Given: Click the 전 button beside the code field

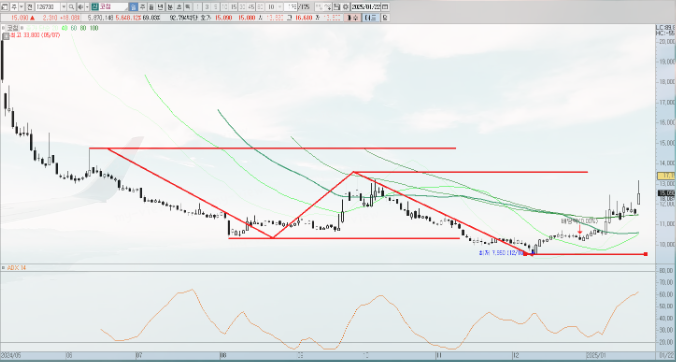Looking at the screenshot, I should (30, 6).
